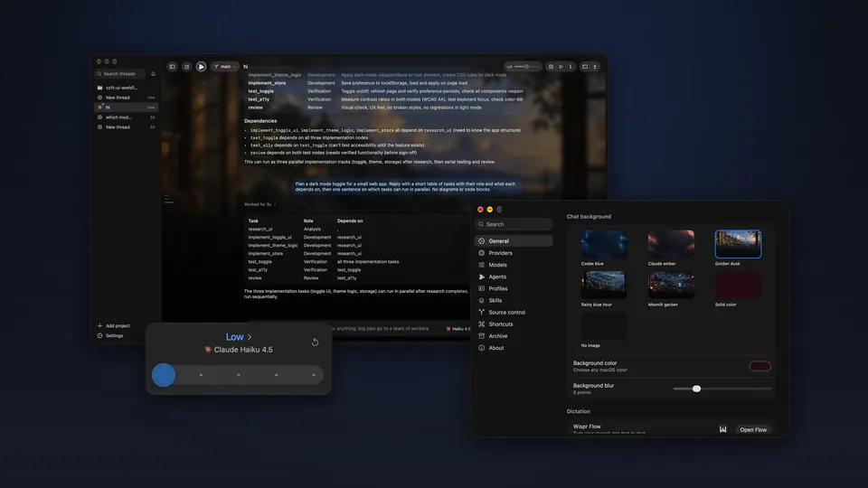Open About settings section
Image resolution: width=868 pixels, height=488 pixels.
[514, 348]
